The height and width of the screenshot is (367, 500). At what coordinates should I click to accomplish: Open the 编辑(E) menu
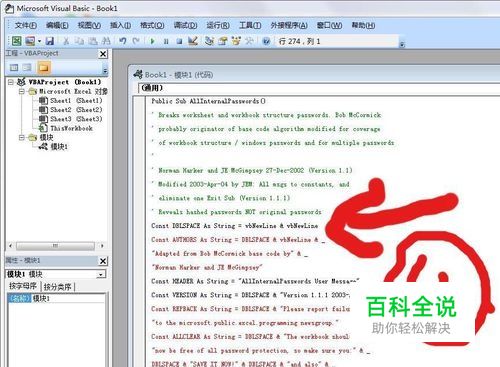57,25
